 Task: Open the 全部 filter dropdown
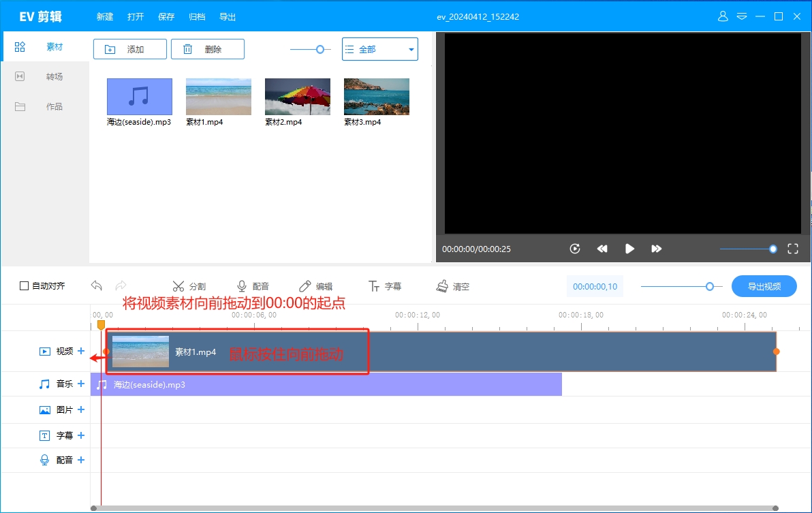(x=379, y=48)
